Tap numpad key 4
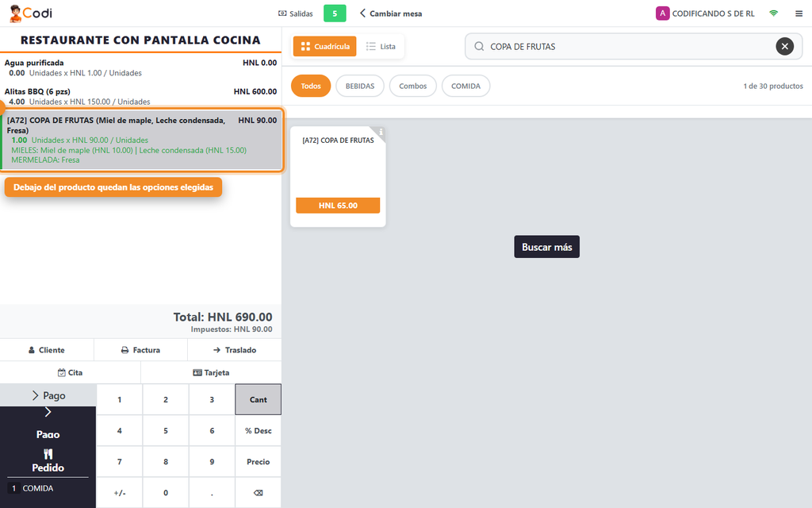The image size is (812, 508). click(x=119, y=430)
